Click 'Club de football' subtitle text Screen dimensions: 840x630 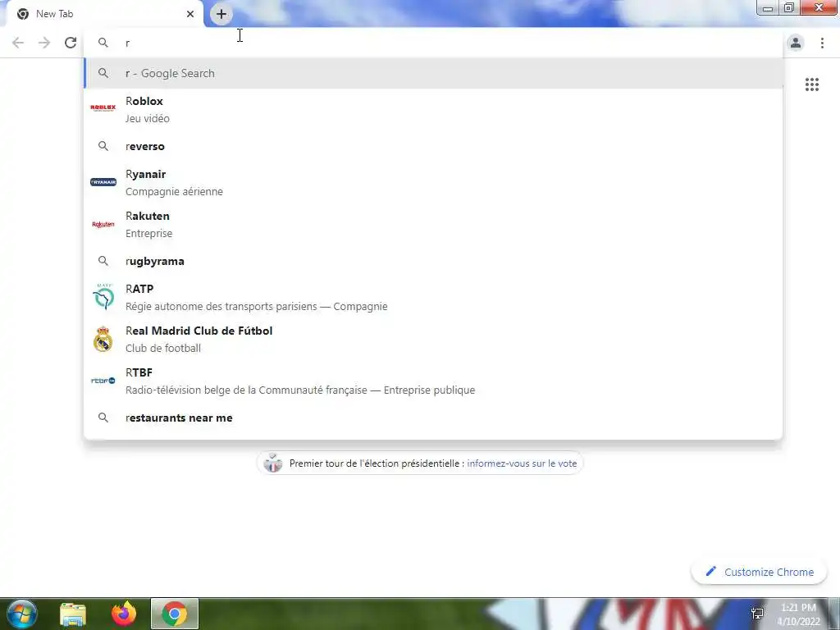pyautogui.click(x=163, y=348)
